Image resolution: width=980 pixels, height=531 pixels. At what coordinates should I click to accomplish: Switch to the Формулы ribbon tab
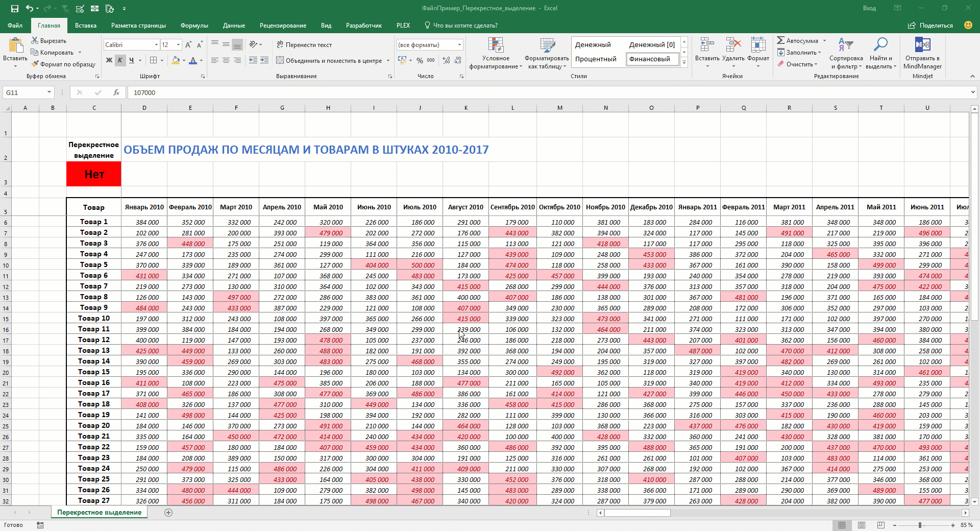tap(194, 26)
